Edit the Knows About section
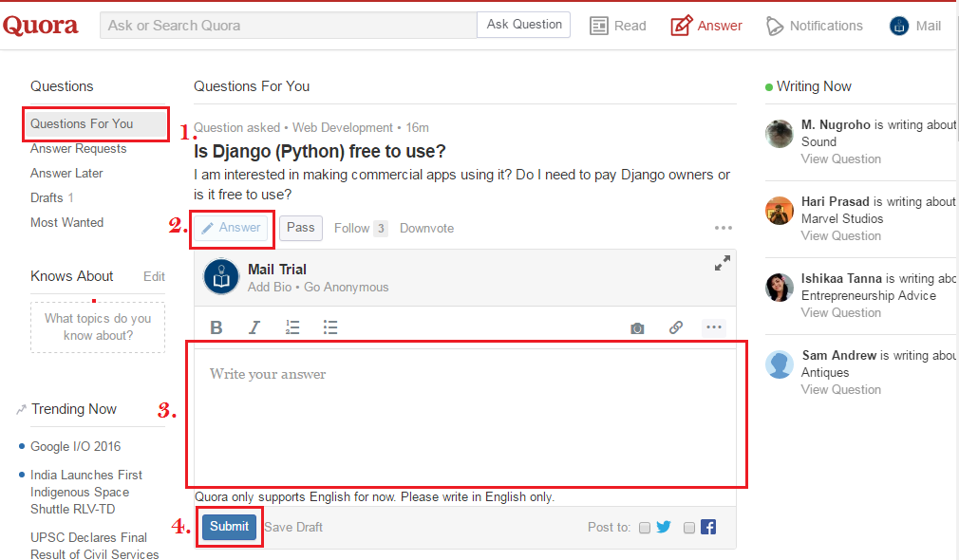The height and width of the screenshot is (560, 959). coord(154,276)
